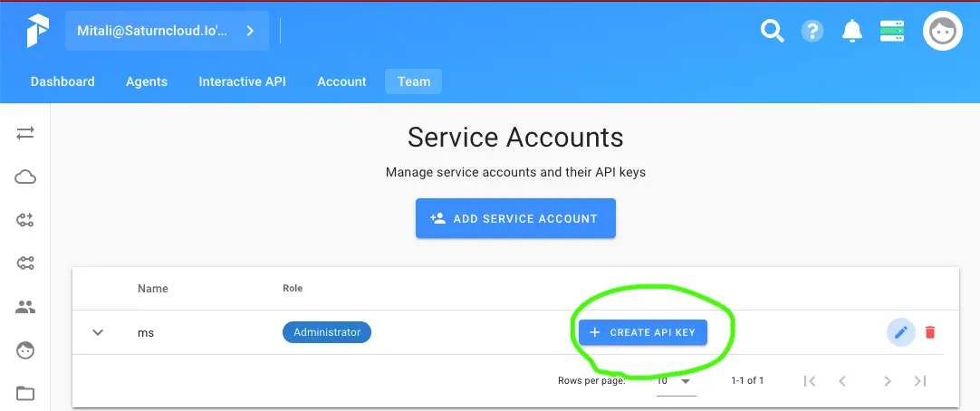The height and width of the screenshot is (411, 980).
Task: Switch to the Dashboard tab
Action: coord(62,81)
